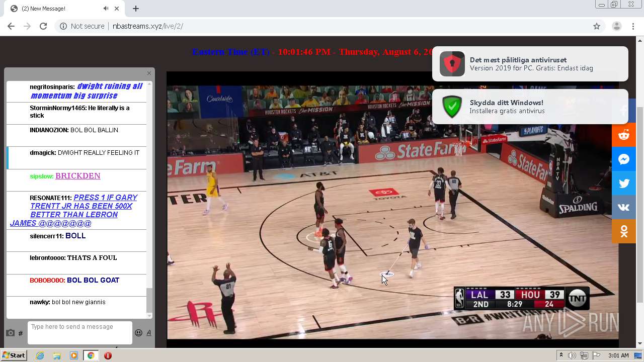Go back to previous page
The image size is (644, 362).
click(x=11, y=26)
